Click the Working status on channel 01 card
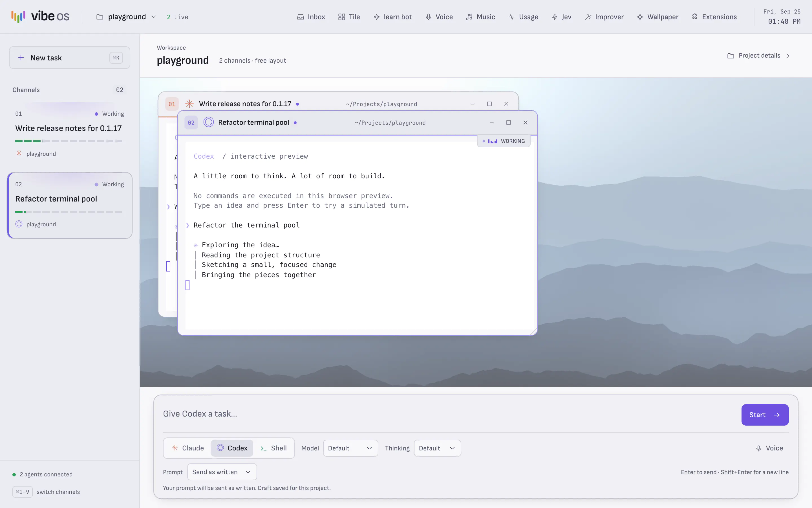Screen dimensions: 812x508 click(109, 113)
